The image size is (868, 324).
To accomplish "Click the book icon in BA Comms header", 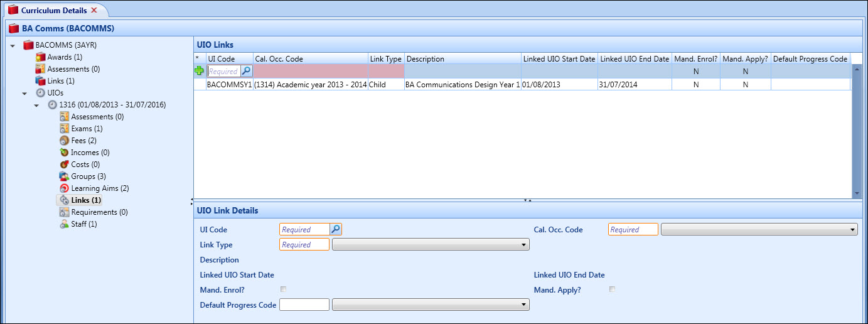I will click(14, 28).
